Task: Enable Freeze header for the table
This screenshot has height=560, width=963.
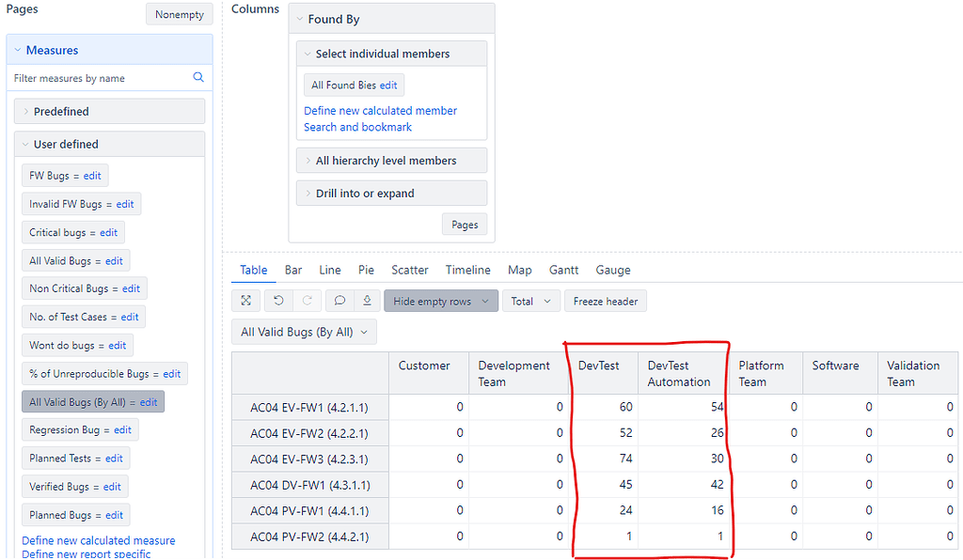Action: (x=605, y=301)
